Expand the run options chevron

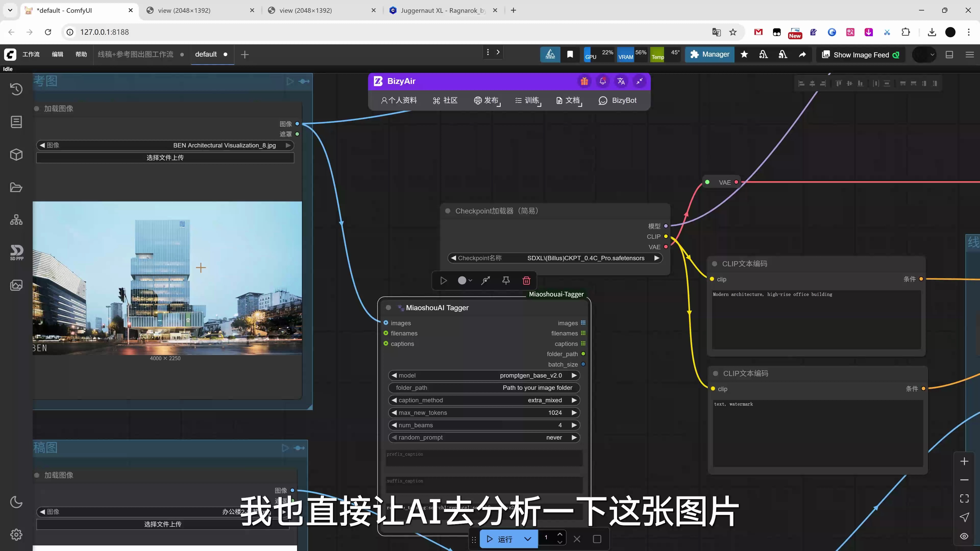528,539
